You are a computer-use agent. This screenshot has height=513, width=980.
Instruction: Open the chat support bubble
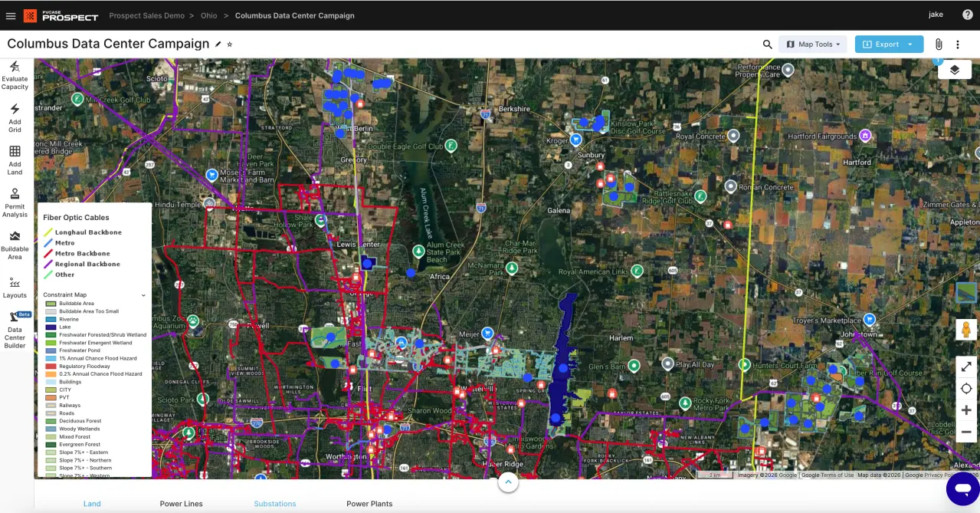click(962, 488)
